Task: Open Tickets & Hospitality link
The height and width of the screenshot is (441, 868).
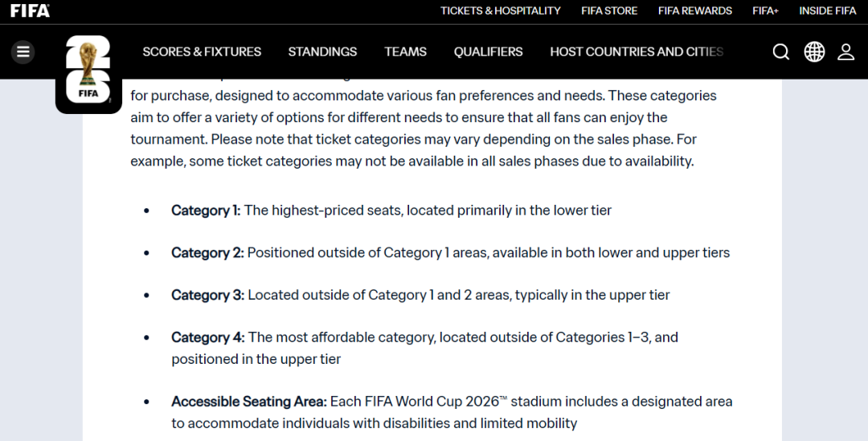Action: coord(500,11)
